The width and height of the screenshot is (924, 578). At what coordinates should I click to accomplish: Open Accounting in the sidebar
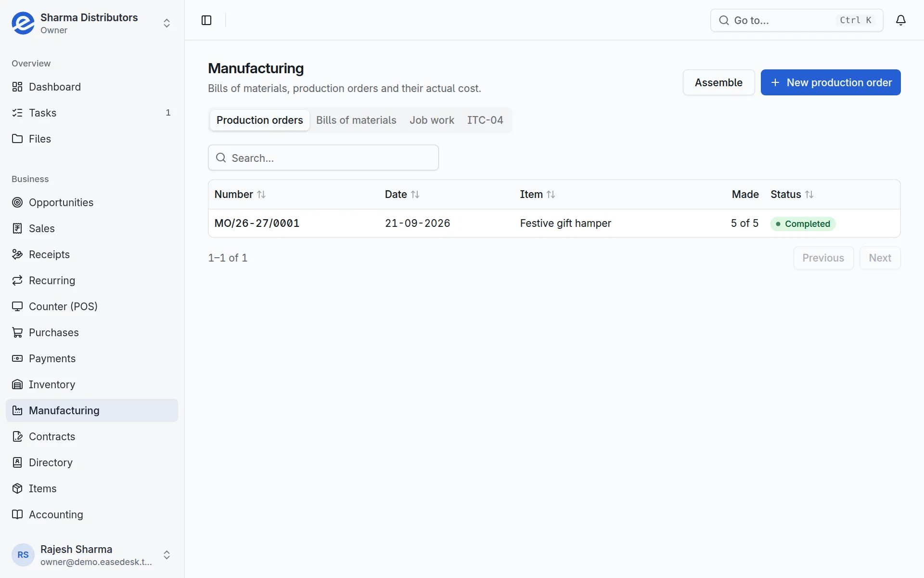(92, 514)
